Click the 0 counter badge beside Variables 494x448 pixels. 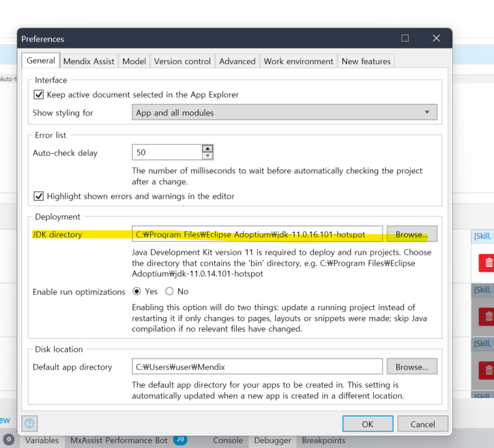9,440
